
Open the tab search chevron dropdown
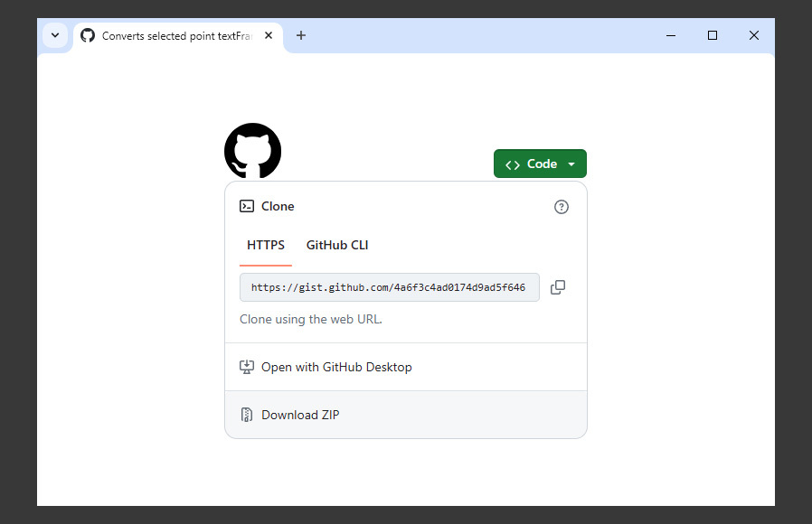point(55,36)
